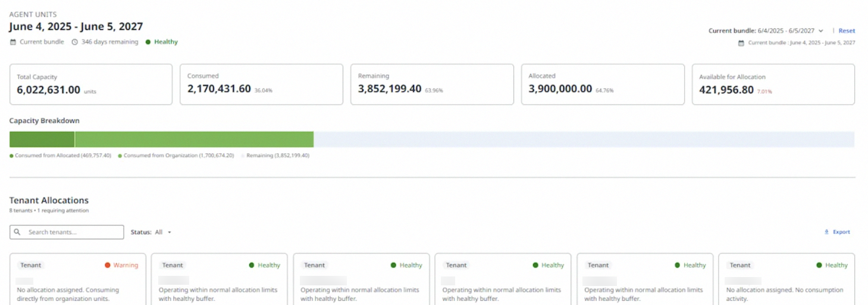The image size is (868, 305).
Task: Click the 36.04% consumed percentage
Action: point(263,91)
